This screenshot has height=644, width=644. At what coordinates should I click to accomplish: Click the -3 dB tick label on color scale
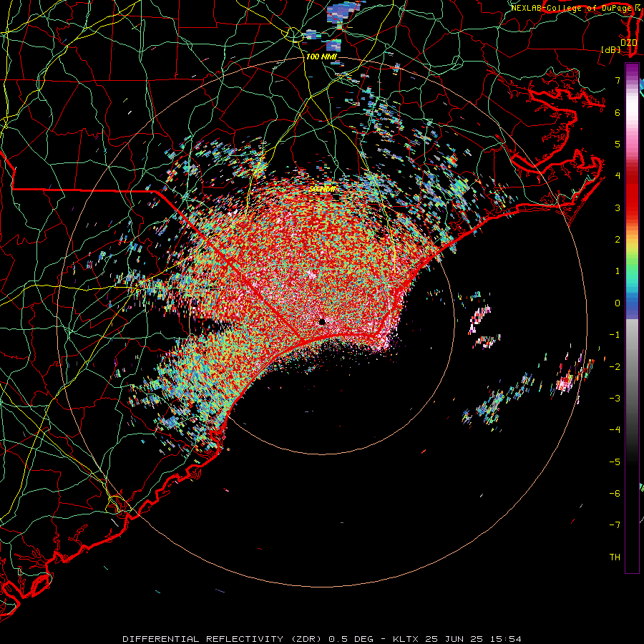click(x=615, y=399)
